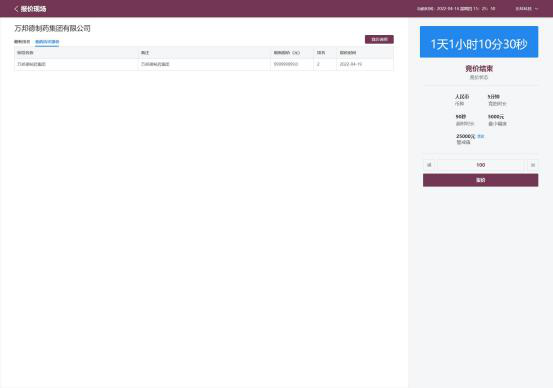Click the 5000元 minimum increment value
This screenshot has height=388, width=553.
496,116
